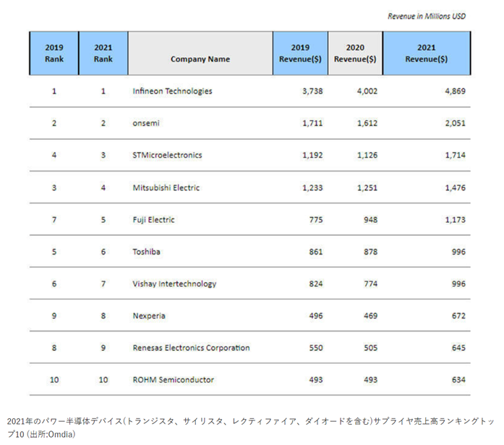Click Mitsubishi Electric 2021 revenue 1,476

[455, 187]
